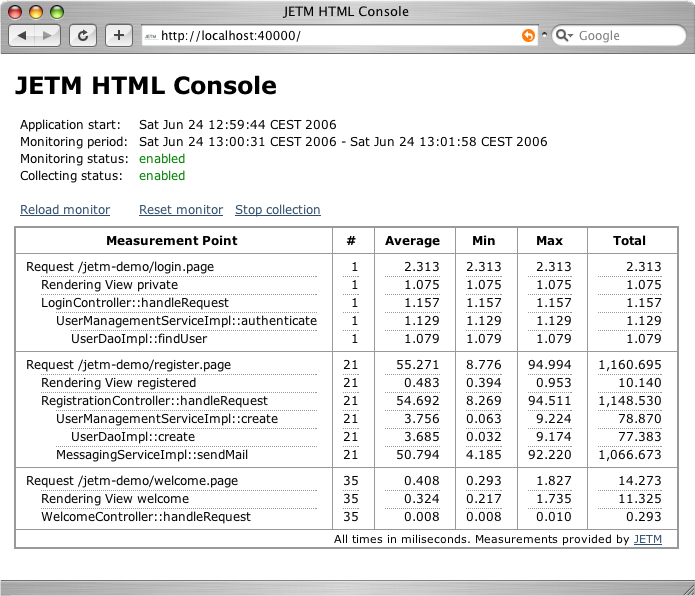The height and width of the screenshot is (596, 695).
Task: Open the JETM link in the table footer
Action: pos(648,539)
